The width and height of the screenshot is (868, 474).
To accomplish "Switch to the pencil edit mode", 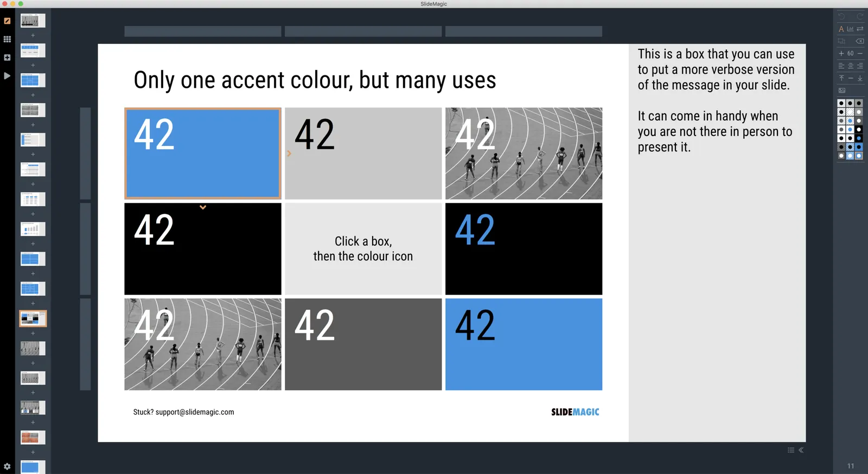I will tap(7, 21).
